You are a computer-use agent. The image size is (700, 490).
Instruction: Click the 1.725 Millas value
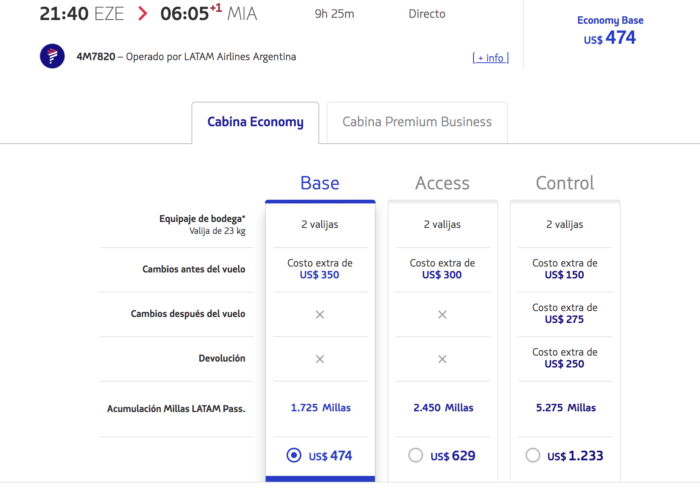point(321,407)
